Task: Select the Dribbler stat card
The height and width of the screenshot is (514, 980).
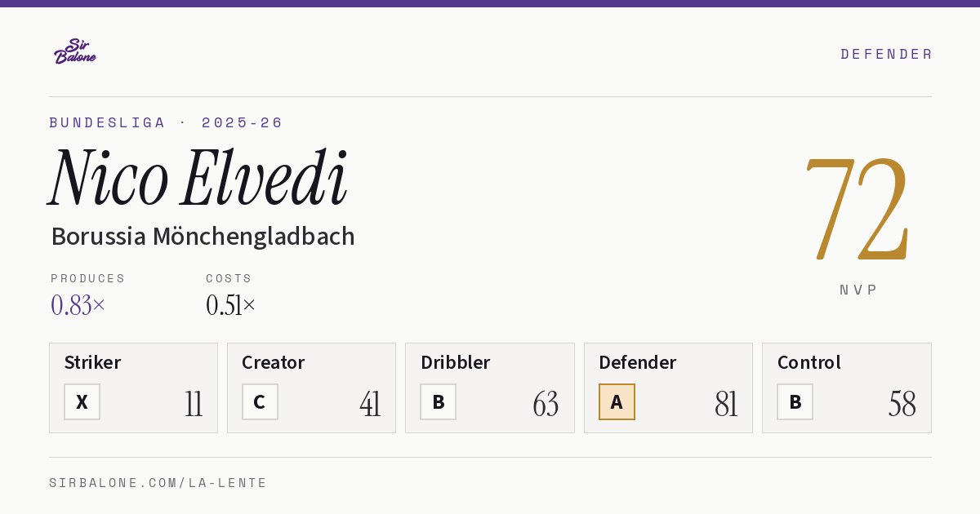Action: (x=490, y=388)
